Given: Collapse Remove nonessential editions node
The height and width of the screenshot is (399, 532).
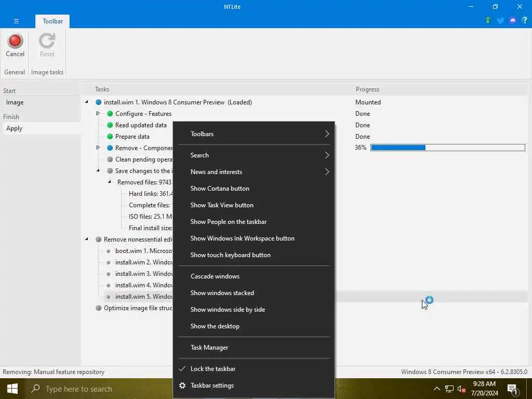Looking at the screenshot, I should pos(87,239).
